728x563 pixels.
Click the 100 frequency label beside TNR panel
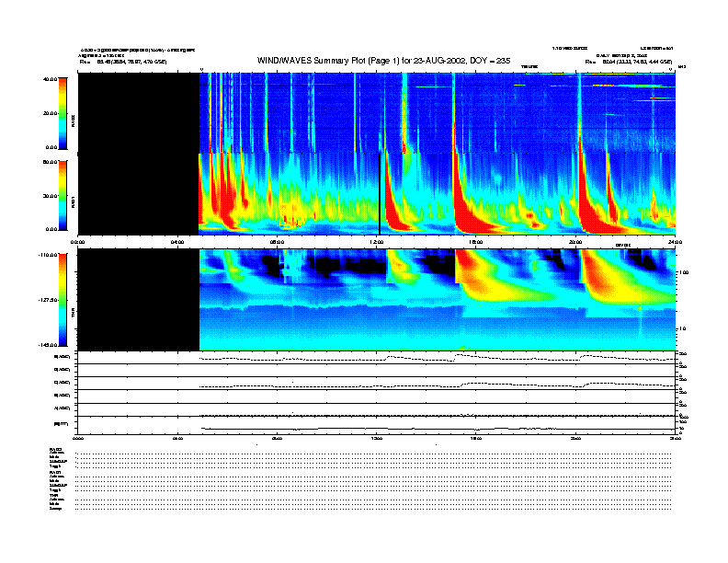point(683,272)
